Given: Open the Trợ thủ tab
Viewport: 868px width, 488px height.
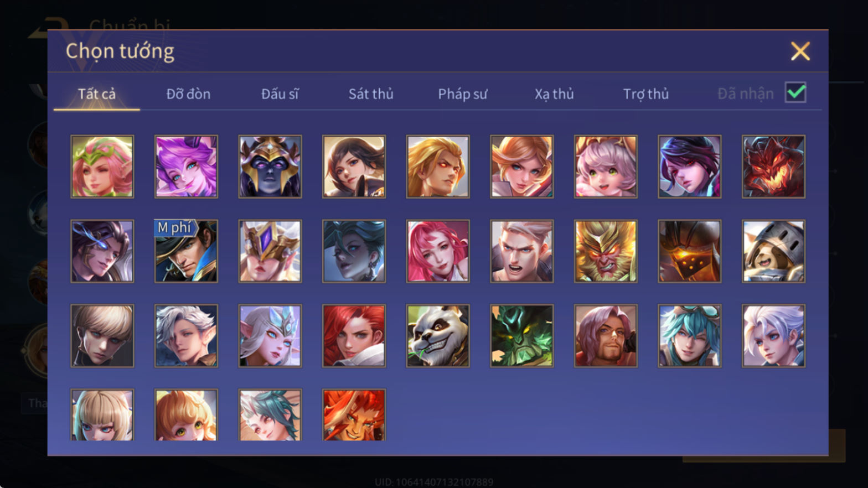Looking at the screenshot, I should [645, 94].
